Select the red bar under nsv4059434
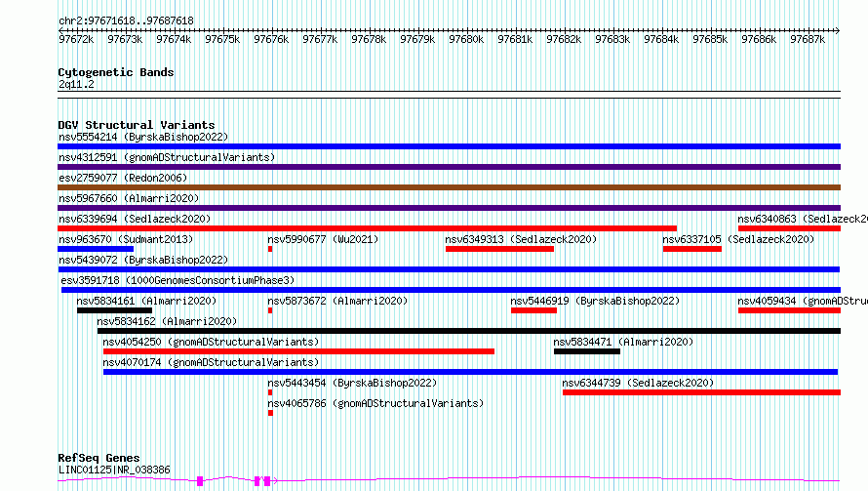The image size is (868, 491). click(x=789, y=310)
